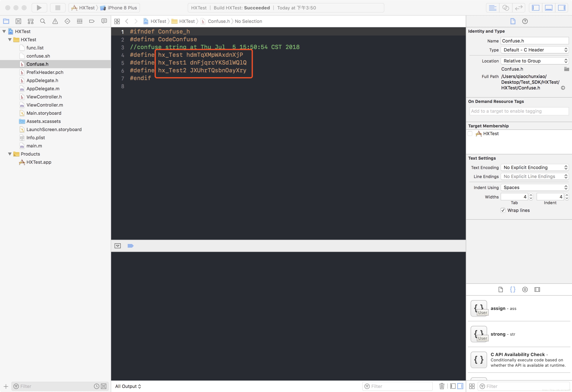Open Indent Using dropdown
This screenshot has width=572, height=392.
tap(535, 187)
